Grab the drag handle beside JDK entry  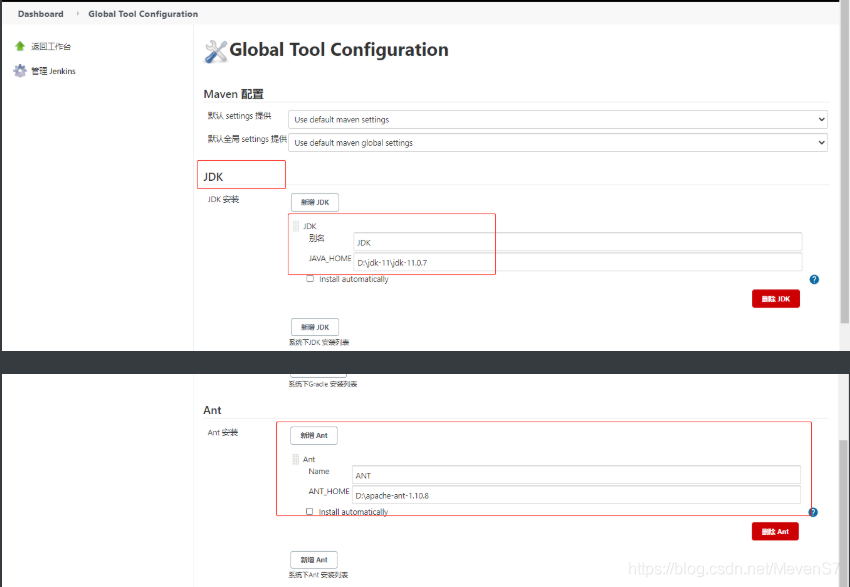296,226
